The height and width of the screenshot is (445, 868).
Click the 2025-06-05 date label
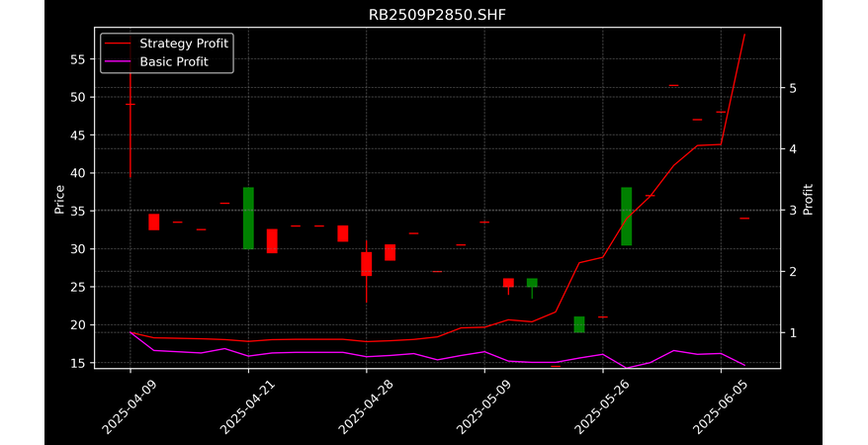tap(720, 406)
